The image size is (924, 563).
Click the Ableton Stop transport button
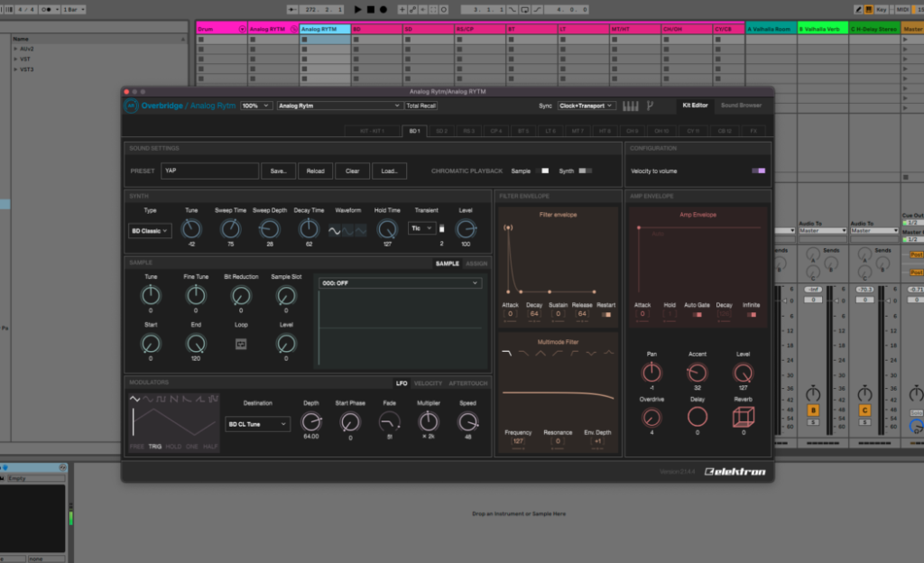pyautogui.click(x=371, y=9)
